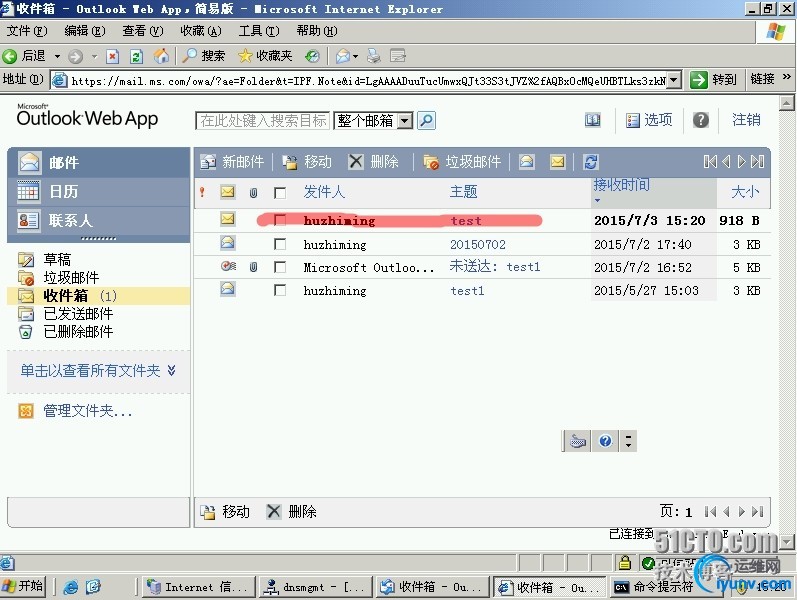Click the Mark as unread envelope icon
Image resolution: width=797 pixels, height=600 pixels.
(558, 162)
